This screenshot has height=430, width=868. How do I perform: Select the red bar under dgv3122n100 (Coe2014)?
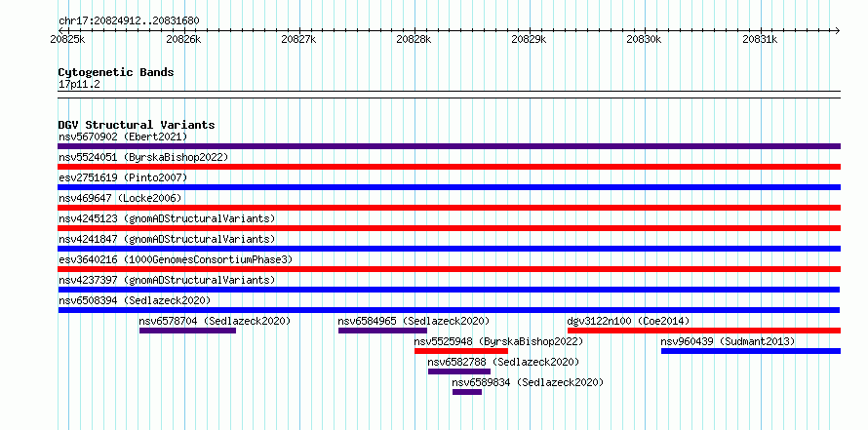pyautogui.click(x=704, y=331)
